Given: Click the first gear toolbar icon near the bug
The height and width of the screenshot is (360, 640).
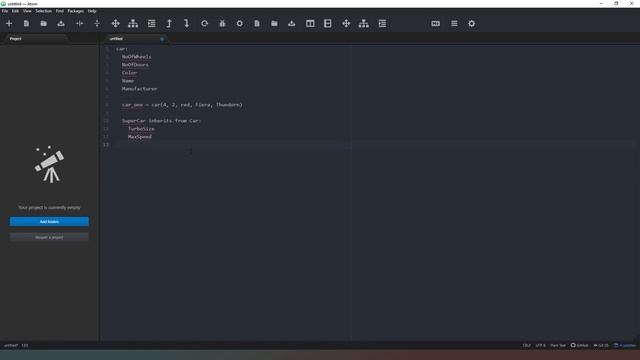Looking at the screenshot, I should 240,24.
